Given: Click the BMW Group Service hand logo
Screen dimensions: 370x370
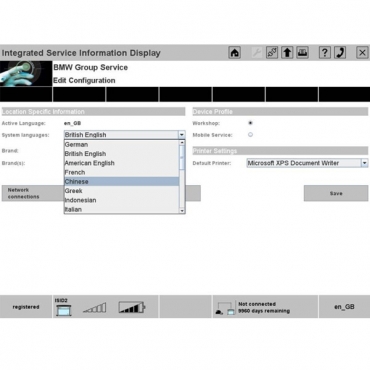Looking at the screenshot, I should click(26, 73).
